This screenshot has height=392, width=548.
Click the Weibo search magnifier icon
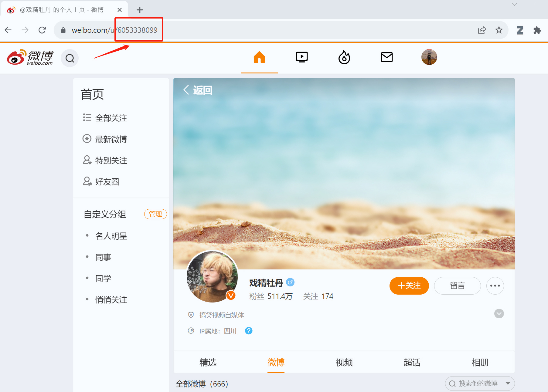click(x=70, y=58)
